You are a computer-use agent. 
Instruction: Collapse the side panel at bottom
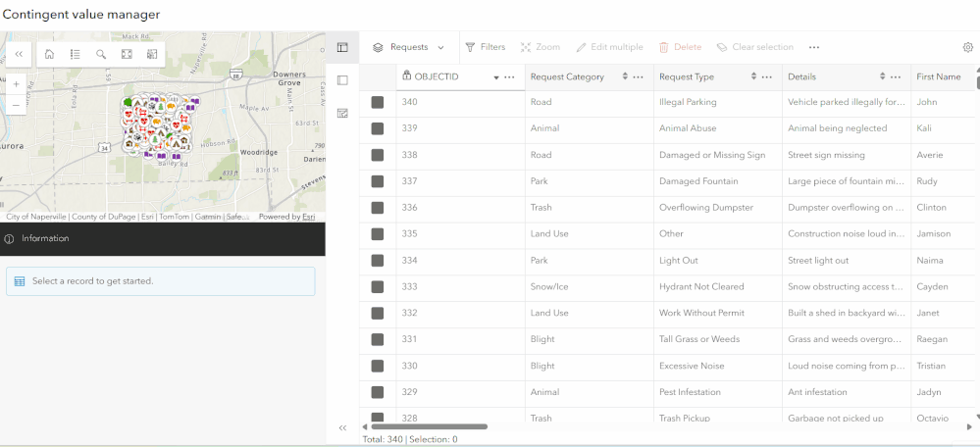coord(342,427)
